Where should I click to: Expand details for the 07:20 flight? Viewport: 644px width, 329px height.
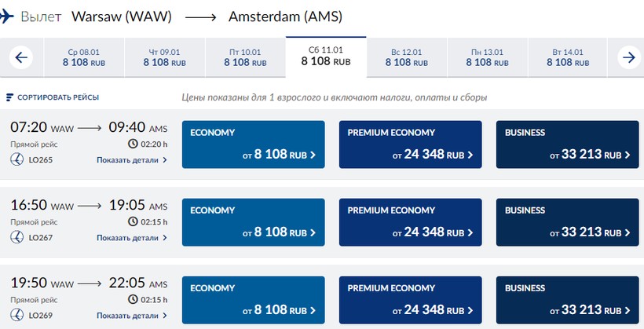point(132,159)
